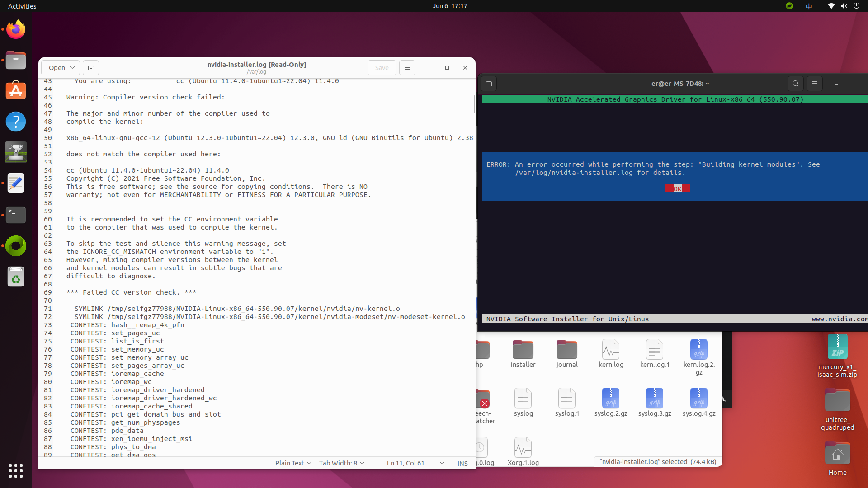This screenshot has width=868, height=488.
Task: Click the Save button in text editor
Action: point(382,67)
